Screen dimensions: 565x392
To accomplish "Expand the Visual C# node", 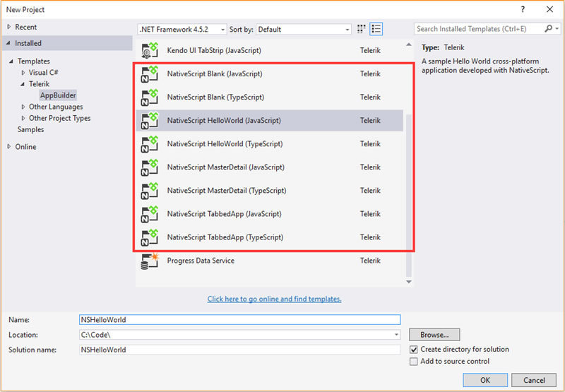I will tap(23, 73).
